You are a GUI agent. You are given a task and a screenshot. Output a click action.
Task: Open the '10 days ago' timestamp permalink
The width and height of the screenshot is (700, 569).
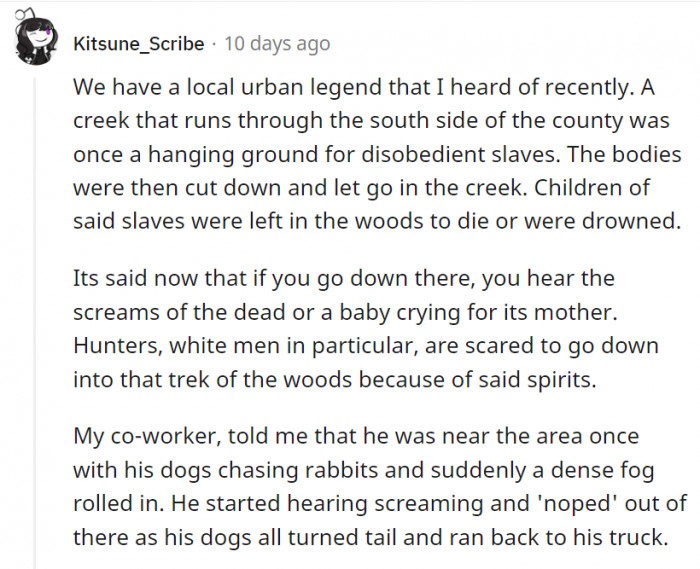tap(277, 44)
